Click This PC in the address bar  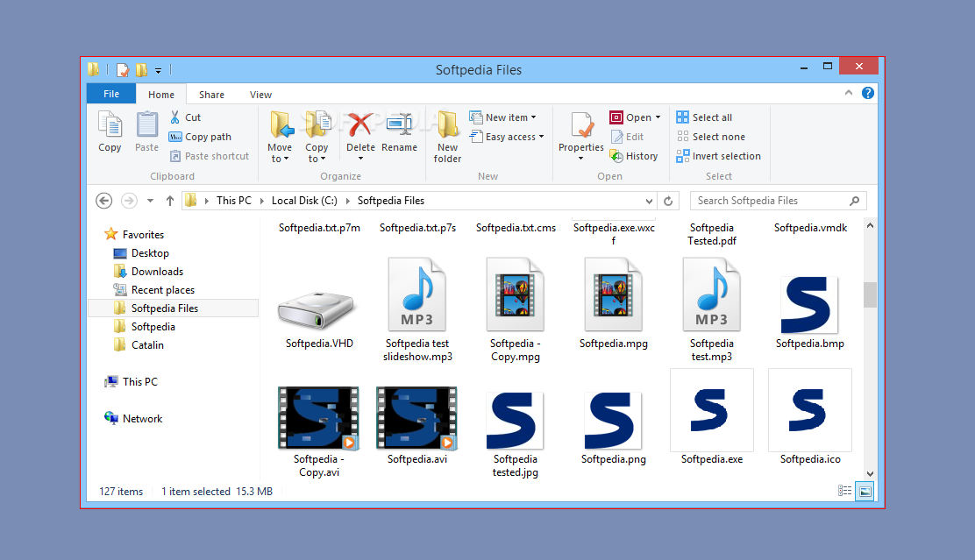(x=234, y=201)
